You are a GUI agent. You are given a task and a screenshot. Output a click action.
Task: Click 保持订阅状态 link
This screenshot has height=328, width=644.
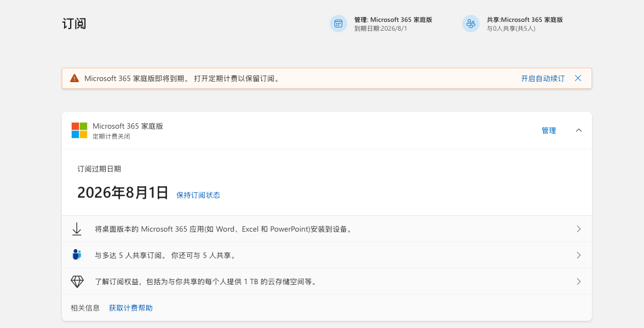pos(198,195)
